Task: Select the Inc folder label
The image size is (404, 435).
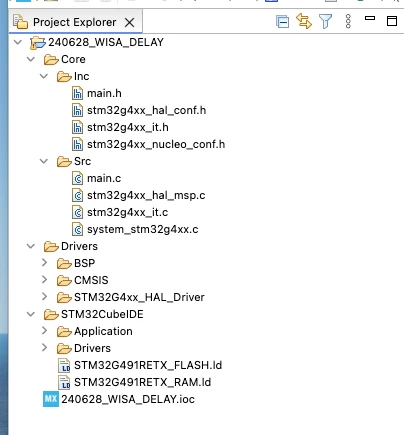Action: pyautogui.click(x=82, y=76)
